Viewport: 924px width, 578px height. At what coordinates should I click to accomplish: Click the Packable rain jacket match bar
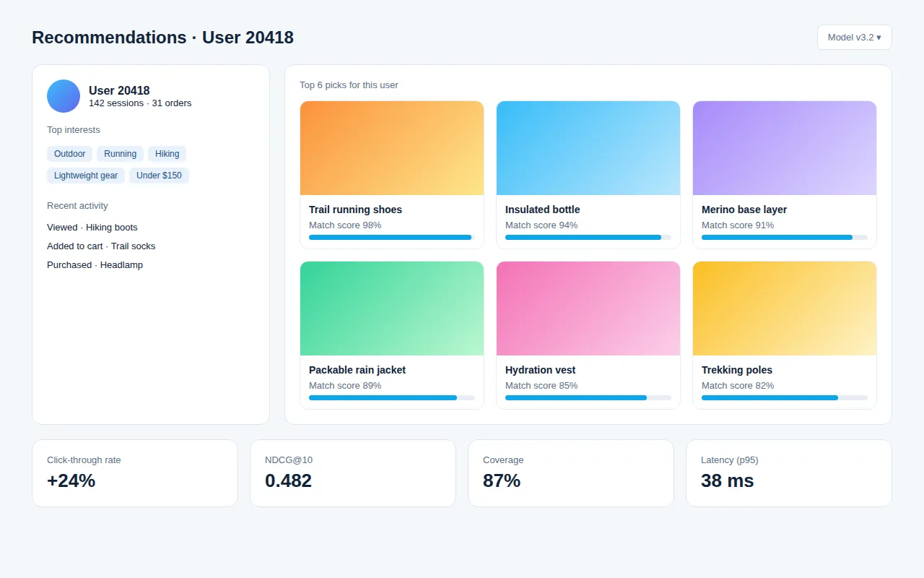[x=392, y=397]
